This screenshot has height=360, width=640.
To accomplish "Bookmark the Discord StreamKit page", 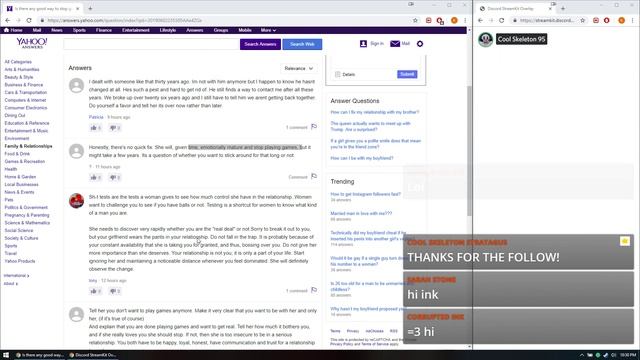I will click(x=582, y=20).
